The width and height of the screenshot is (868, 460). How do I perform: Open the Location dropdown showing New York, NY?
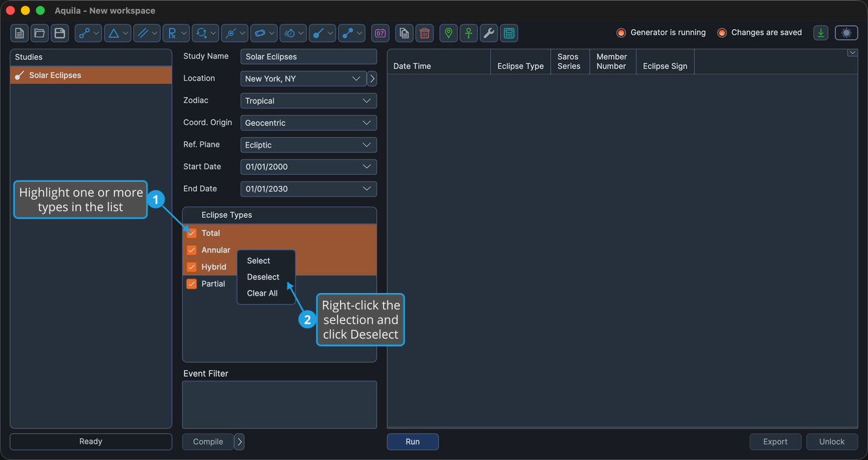point(303,79)
